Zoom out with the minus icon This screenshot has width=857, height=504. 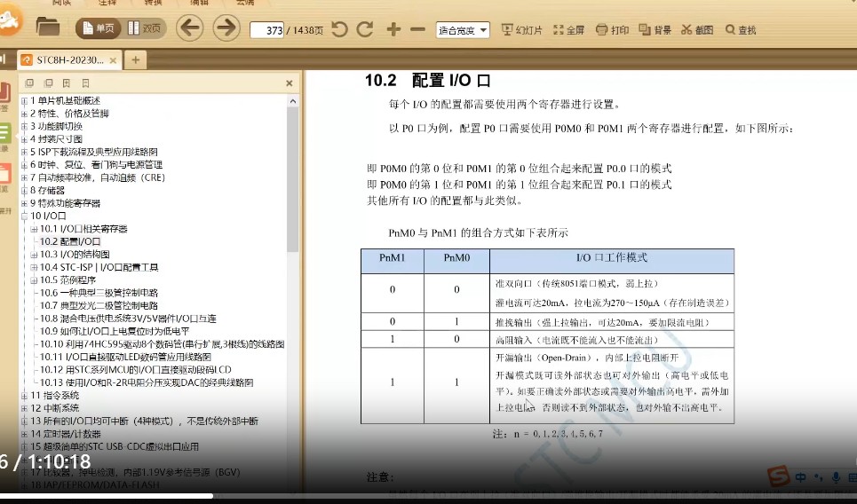point(417,29)
